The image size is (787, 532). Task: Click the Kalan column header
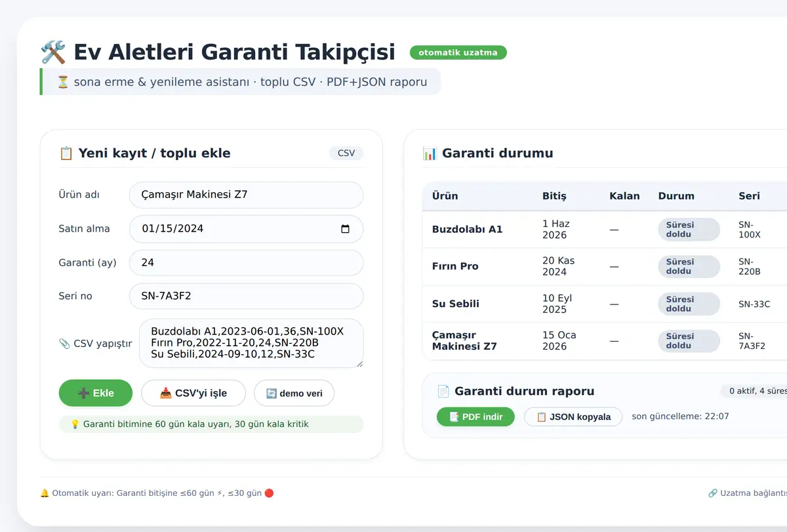tap(624, 195)
